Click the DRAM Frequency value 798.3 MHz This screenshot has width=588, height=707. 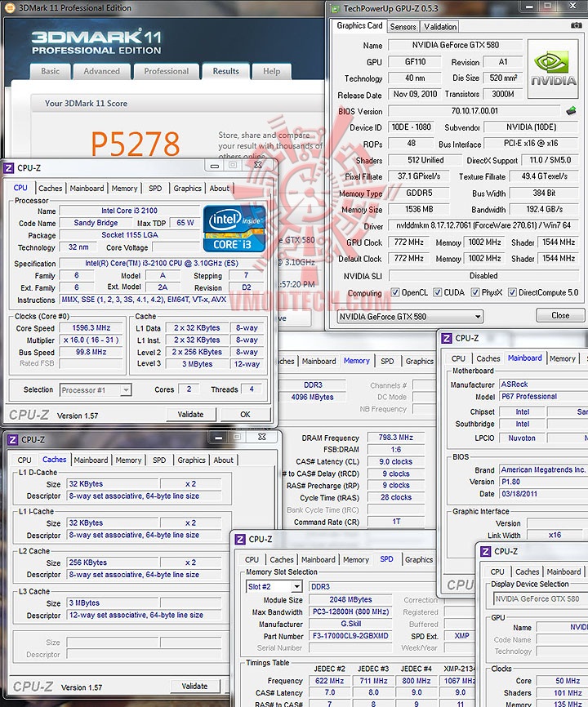[396, 438]
